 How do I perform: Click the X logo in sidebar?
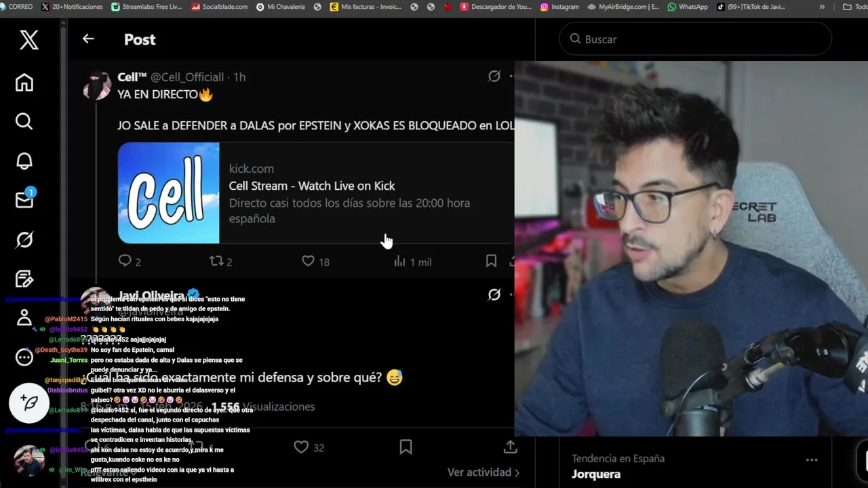point(28,39)
